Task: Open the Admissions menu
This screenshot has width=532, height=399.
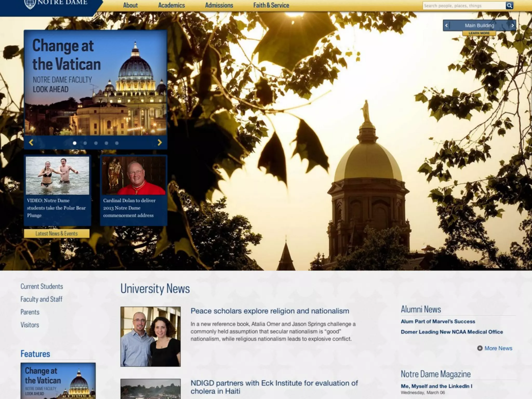Action: pos(219,5)
